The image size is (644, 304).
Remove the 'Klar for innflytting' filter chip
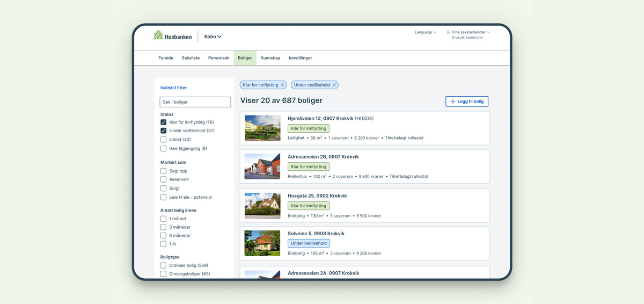tap(282, 85)
